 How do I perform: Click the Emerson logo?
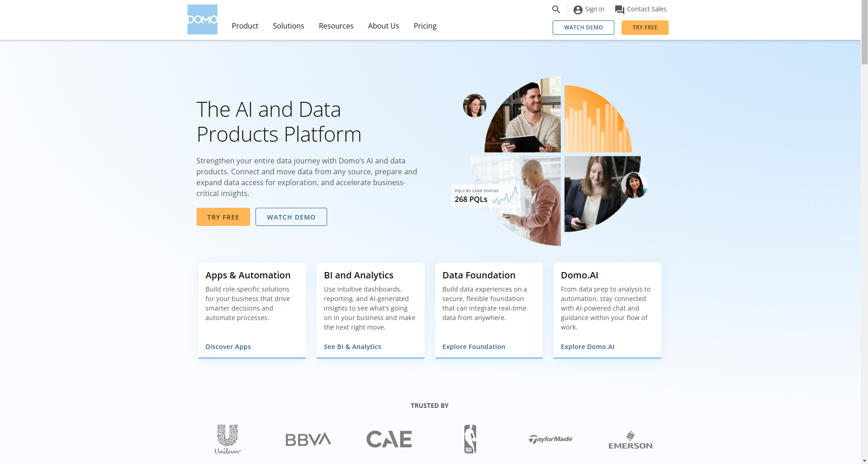tap(631, 440)
